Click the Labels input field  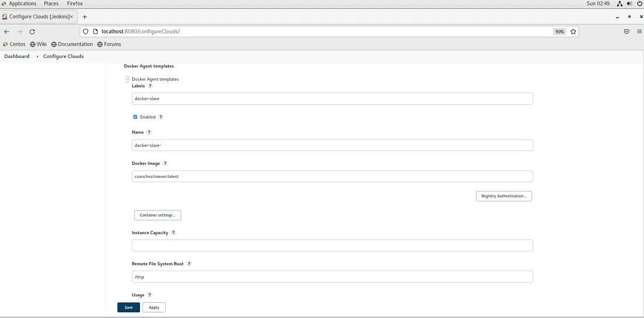pyautogui.click(x=333, y=98)
